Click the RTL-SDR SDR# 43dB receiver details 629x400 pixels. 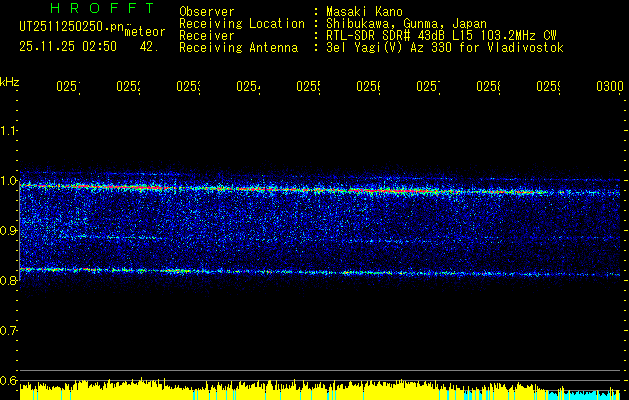pyautogui.click(x=441, y=36)
